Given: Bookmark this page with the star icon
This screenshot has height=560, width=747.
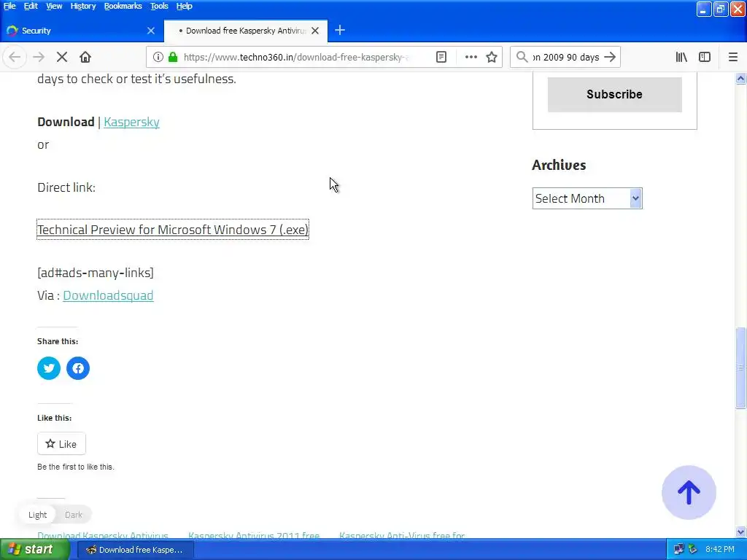Looking at the screenshot, I should (x=492, y=57).
